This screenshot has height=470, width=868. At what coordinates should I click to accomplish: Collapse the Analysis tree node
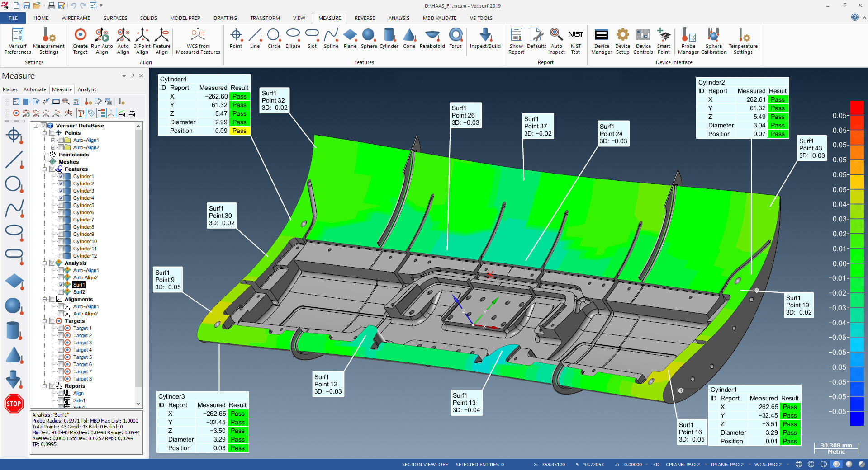click(45, 263)
